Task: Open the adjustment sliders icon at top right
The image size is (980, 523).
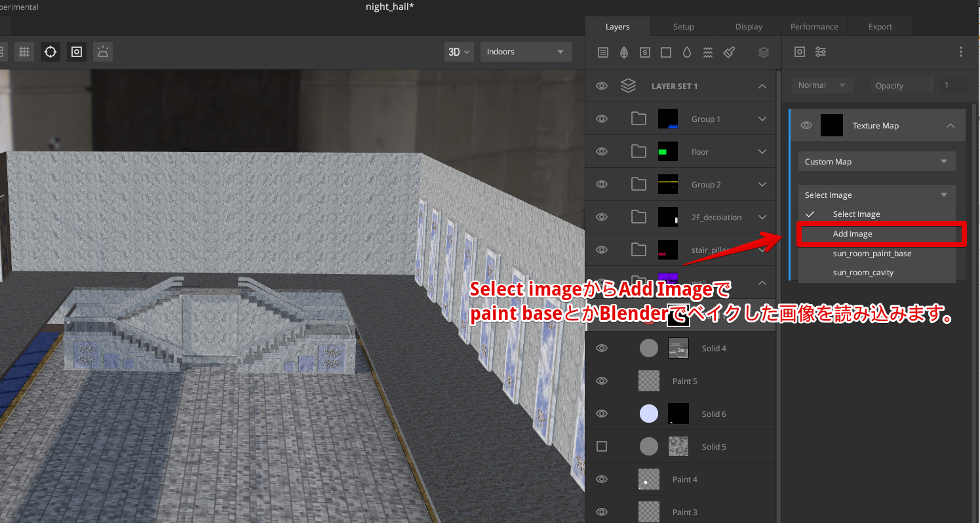Action: [x=820, y=52]
